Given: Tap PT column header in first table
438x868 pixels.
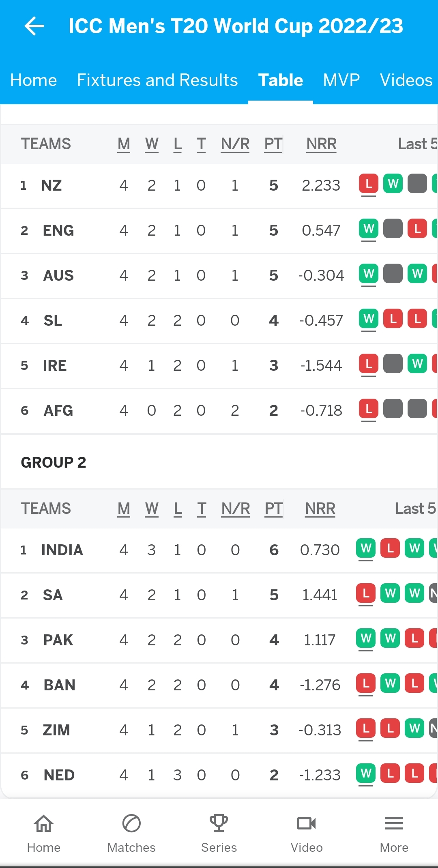Looking at the screenshot, I should (x=273, y=144).
